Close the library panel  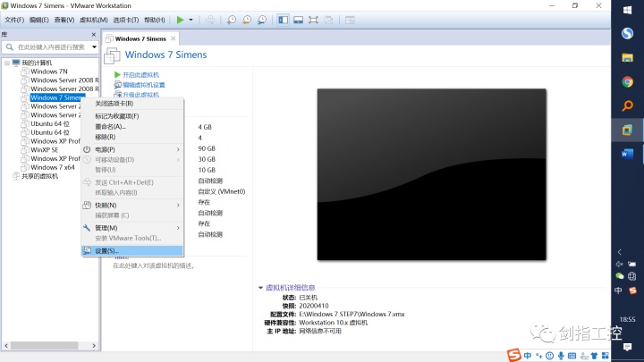[x=94, y=35]
